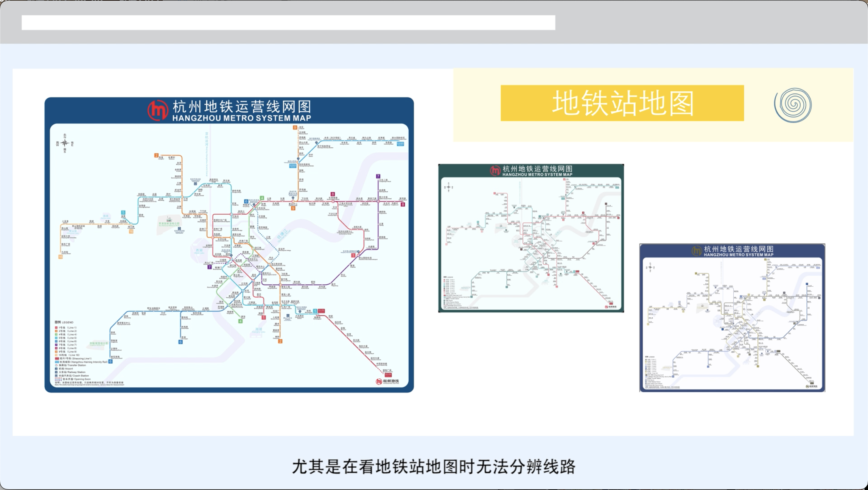Click the Opening Soon dotted symbol in legend
The height and width of the screenshot is (490, 868).
coord(58,379)
